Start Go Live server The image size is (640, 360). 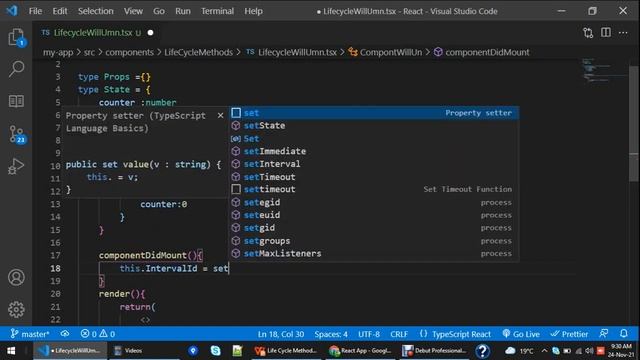coord(521,334)
